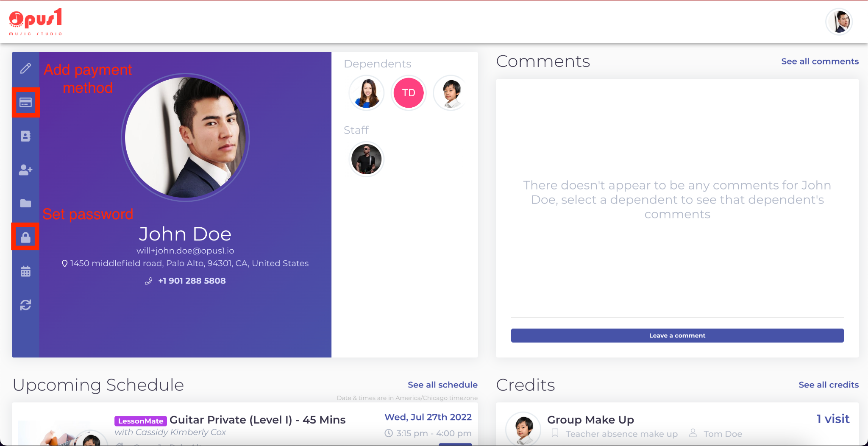Open the folder icon in the sidebar
Image resolution: width=868 pixels, height=446 pixels.
click(x=25, y=203)
